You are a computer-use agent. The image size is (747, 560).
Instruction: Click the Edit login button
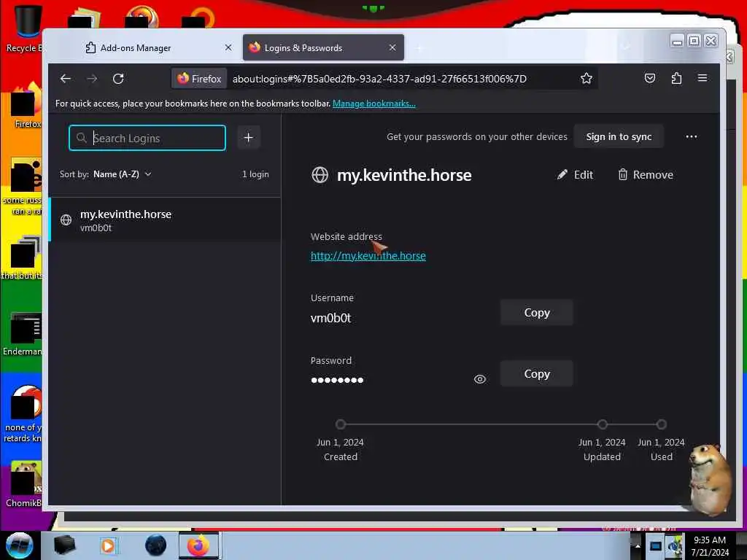point(575,175)
